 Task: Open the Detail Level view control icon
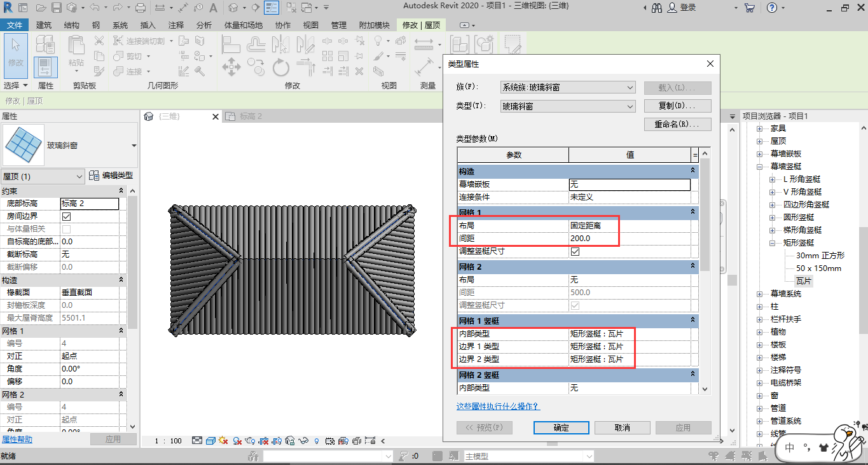pyautogui.click(x=197, y=440)
